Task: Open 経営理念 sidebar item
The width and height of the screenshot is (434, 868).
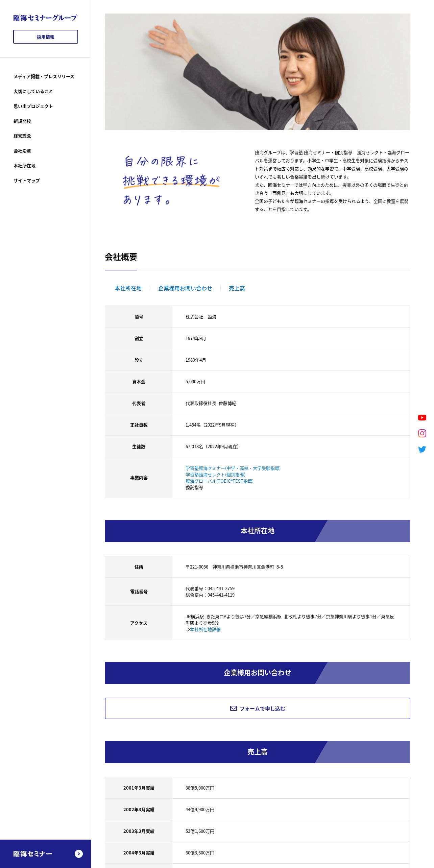Action: pos(22,136)
